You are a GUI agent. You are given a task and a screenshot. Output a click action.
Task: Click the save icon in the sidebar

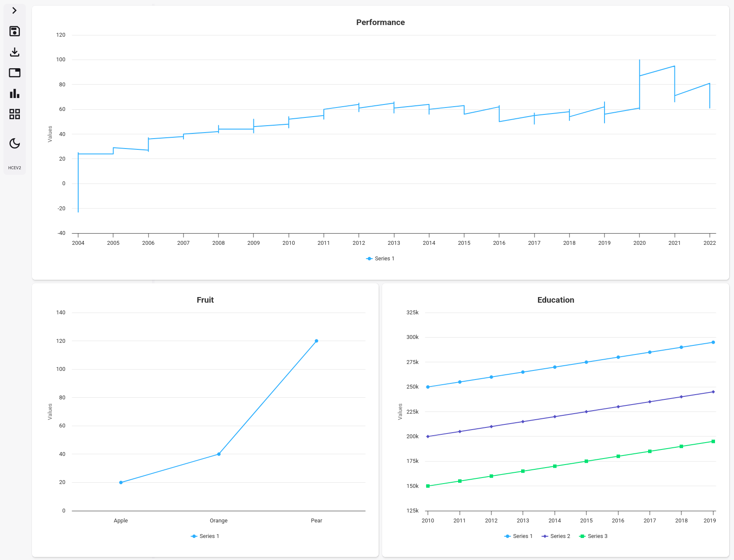pos(15,31)
